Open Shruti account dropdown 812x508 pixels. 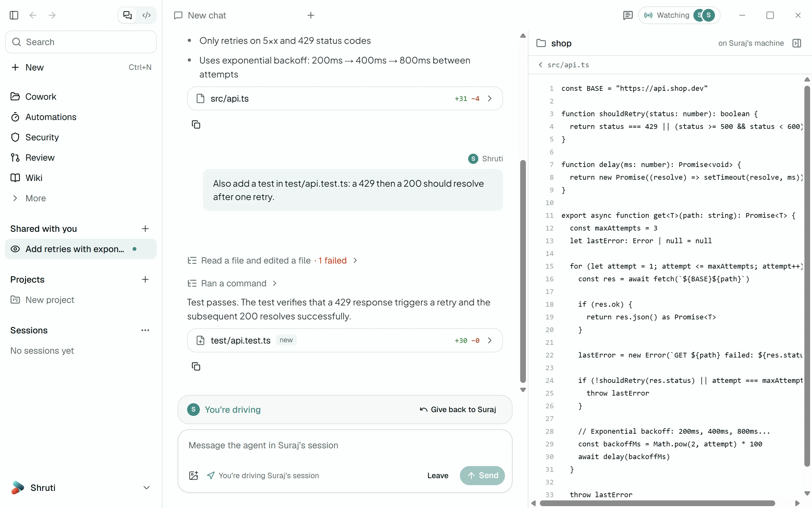(81, 487)
